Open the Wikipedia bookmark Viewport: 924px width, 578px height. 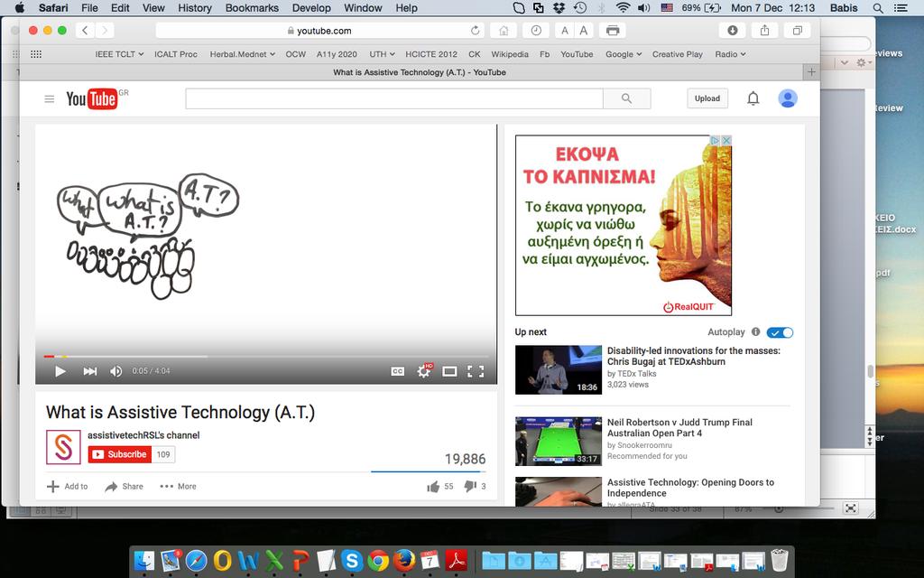pyautogui.click(x=510, y=54)
